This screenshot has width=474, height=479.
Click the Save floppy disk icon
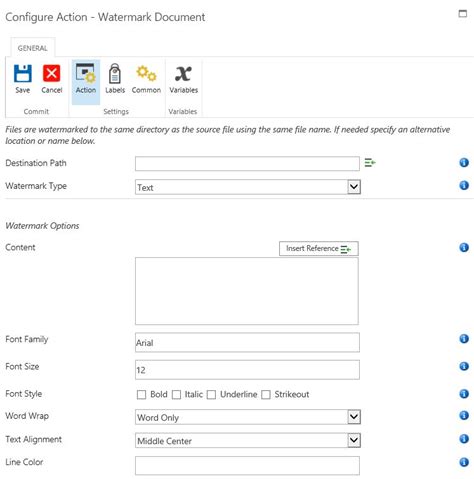tap(23, 73)
